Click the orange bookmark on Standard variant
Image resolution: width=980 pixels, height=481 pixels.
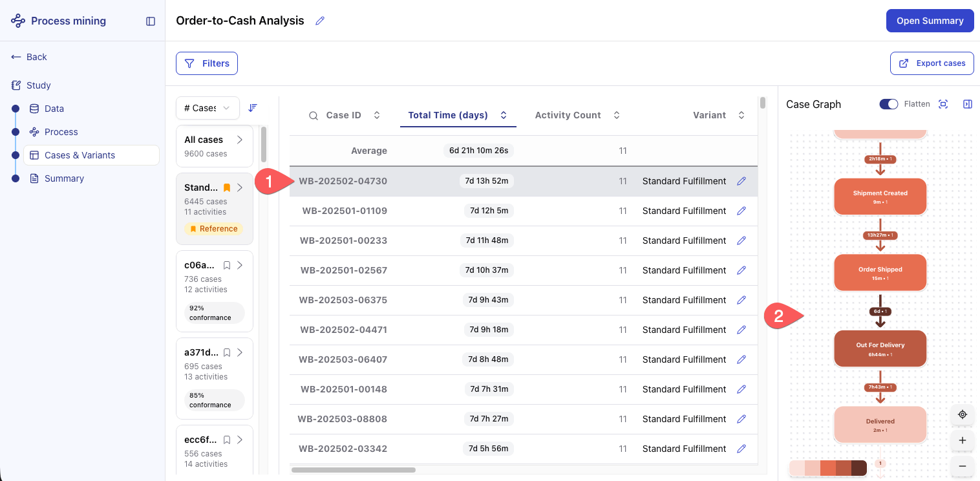(227, 187)
